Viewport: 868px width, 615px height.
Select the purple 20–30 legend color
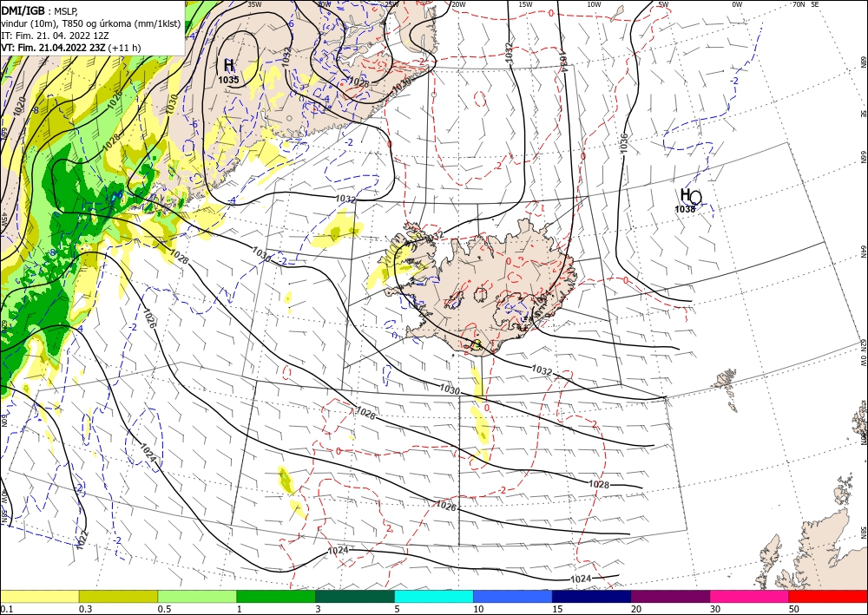[x=670, y=596]
